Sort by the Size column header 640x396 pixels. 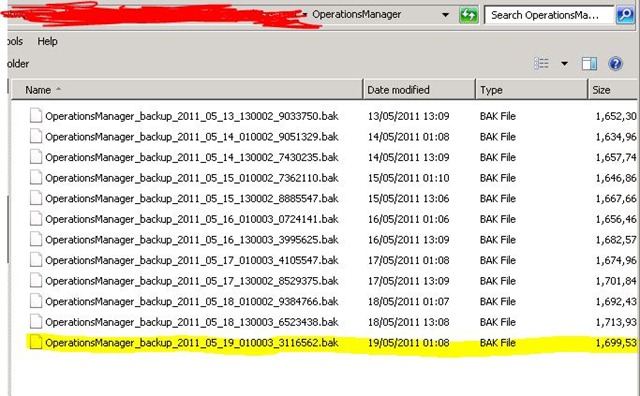pos(614,90)
